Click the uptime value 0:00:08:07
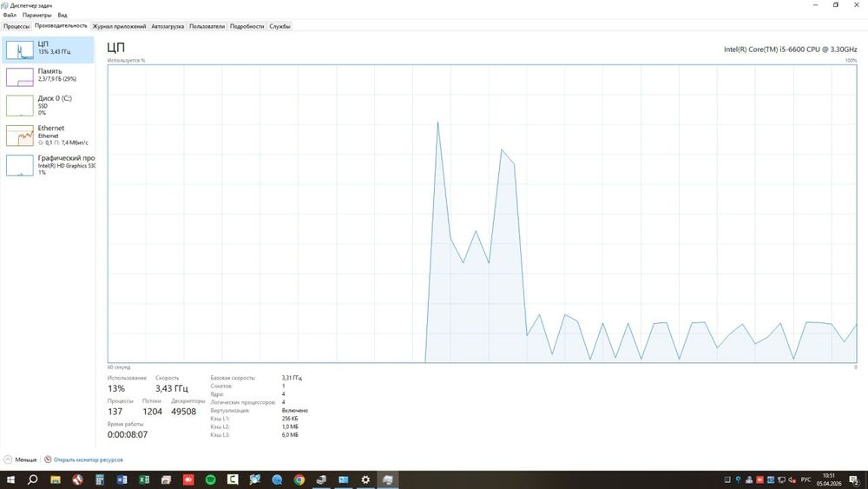 tap(128, 435)
